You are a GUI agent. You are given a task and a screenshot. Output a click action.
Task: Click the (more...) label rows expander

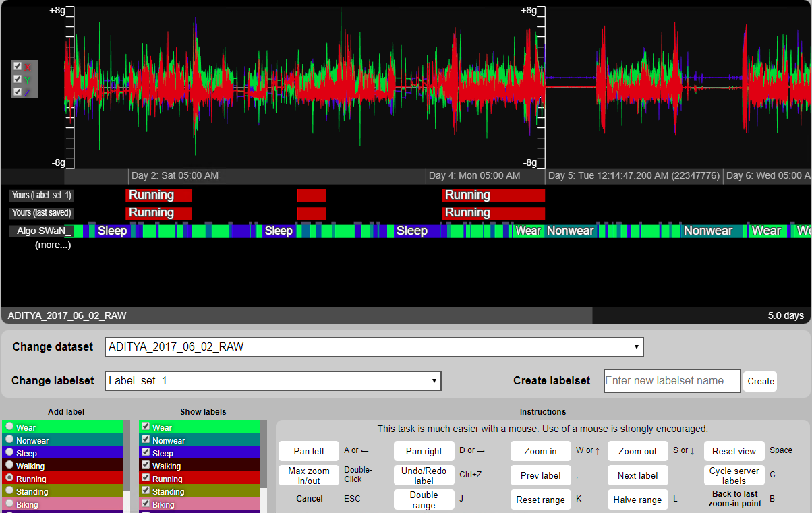[x=53, y=245]
